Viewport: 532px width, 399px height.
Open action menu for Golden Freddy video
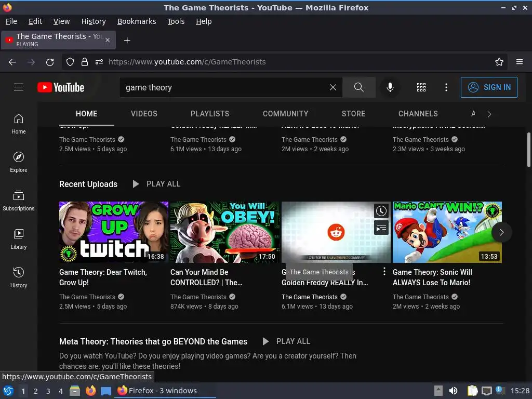point(384,271)
